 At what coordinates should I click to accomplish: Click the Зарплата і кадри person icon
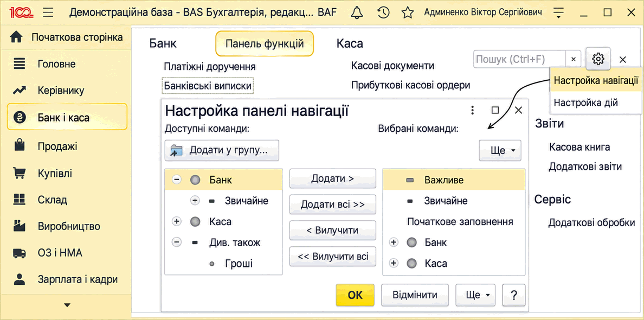[20, 279]
